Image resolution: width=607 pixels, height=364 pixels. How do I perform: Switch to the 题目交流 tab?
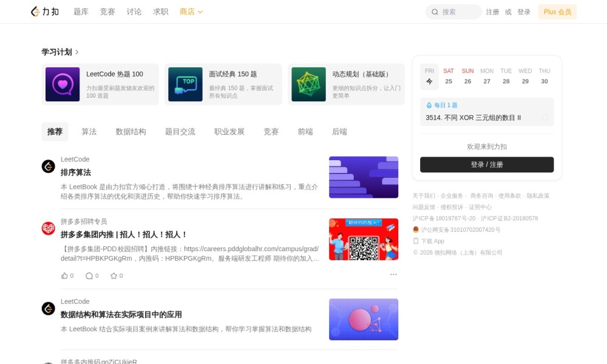[x=180, y=132]
